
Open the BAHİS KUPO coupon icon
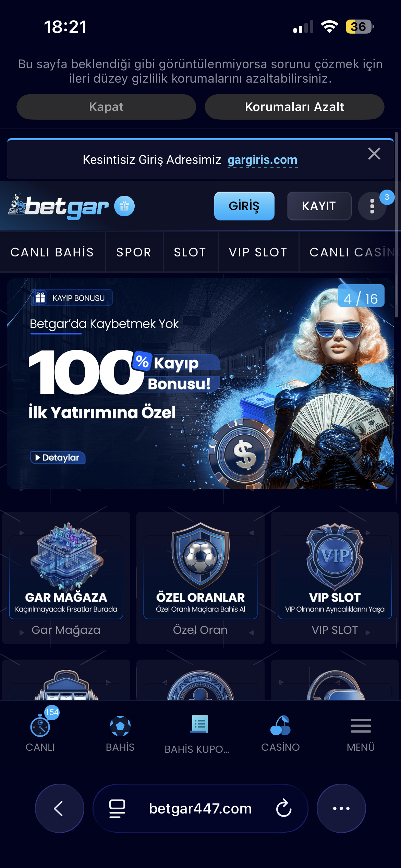tap(199, 724)
